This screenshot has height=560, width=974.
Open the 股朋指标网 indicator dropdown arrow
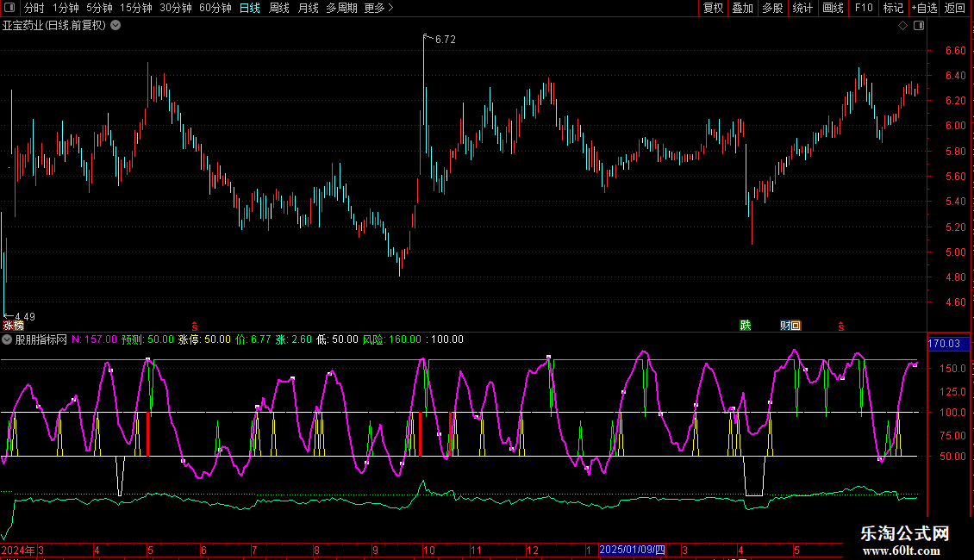[x=7, y=339]
